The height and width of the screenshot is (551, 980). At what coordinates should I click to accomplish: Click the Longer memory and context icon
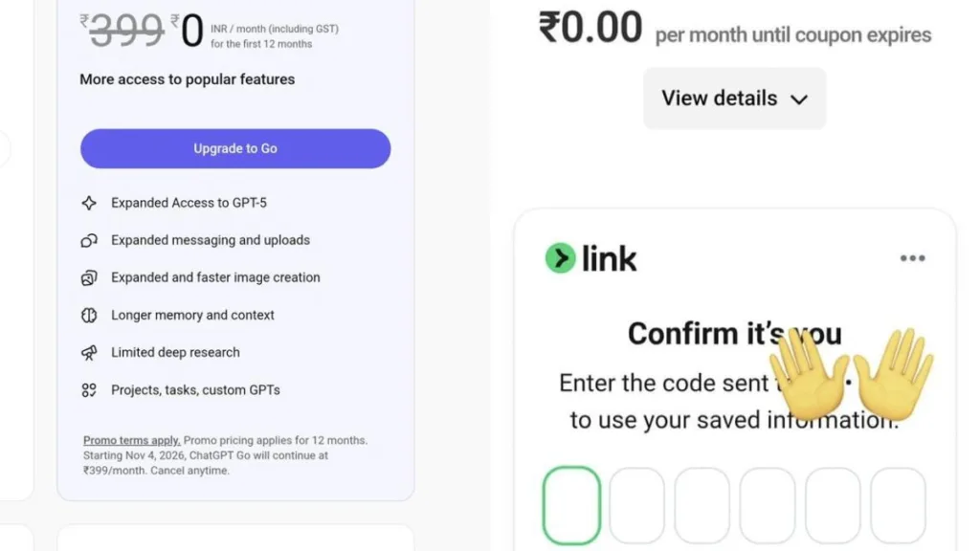pos(89,315)
